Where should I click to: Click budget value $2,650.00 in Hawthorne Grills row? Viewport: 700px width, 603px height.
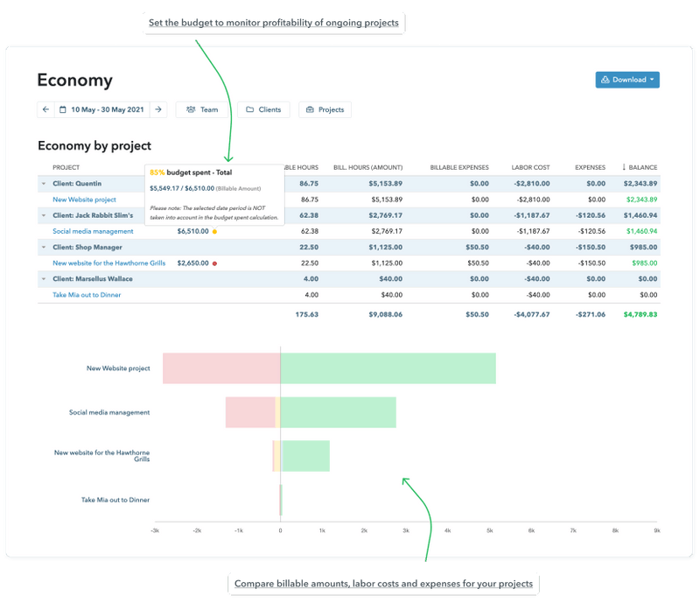tap(192, 263)
